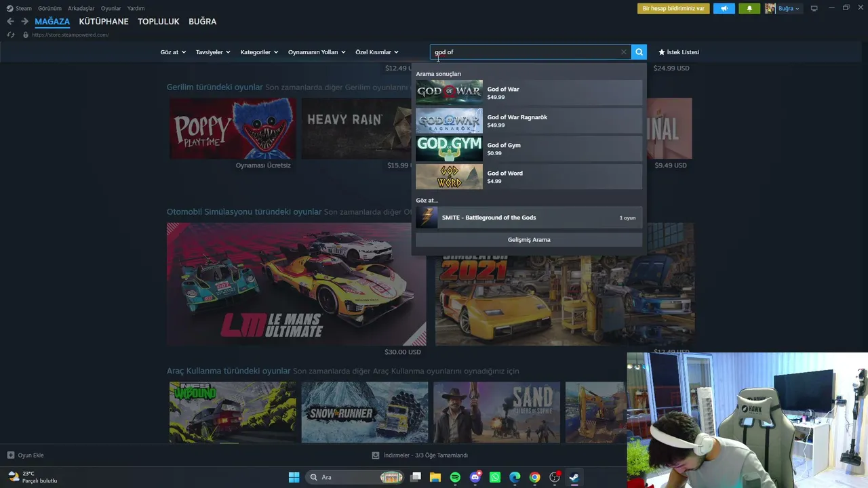Viewport: 868px width, 488px height.
Task: Open WhatsApp from the taskbar
Action: click(x=495, y=477)
